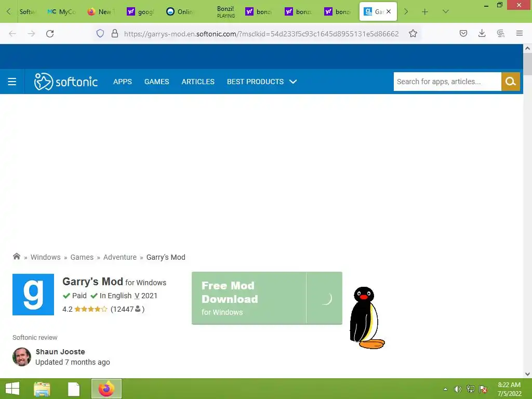The width and height of the screenshot is (532, 399).
Task: Open the Windows Start menu
Action: pos(12,389)
